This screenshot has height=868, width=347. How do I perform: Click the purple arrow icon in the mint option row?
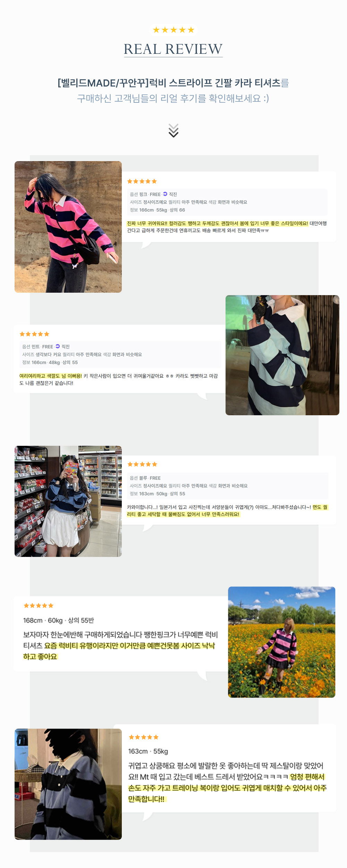pos(58,346)
